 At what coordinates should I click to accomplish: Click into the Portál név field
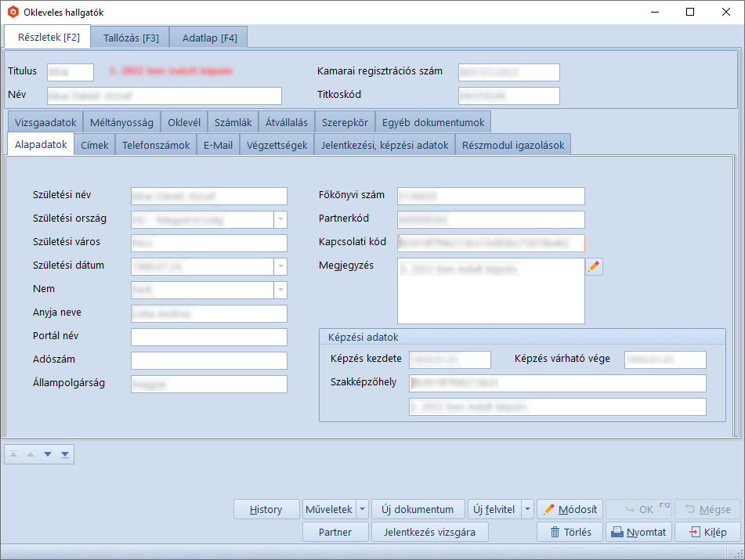[208, 338]
